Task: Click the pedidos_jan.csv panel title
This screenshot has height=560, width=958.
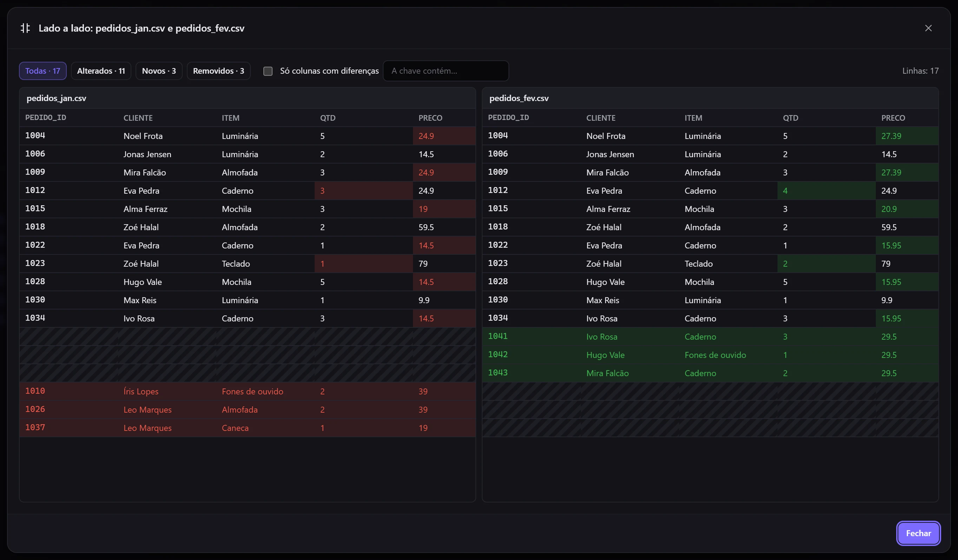Action: click(x=56, y=98)
